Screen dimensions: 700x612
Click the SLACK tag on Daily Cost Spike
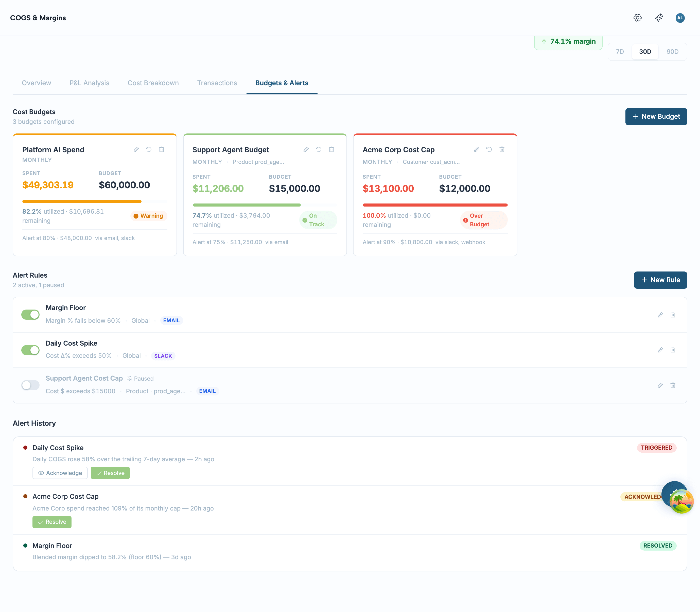click(x=163, y=356)
